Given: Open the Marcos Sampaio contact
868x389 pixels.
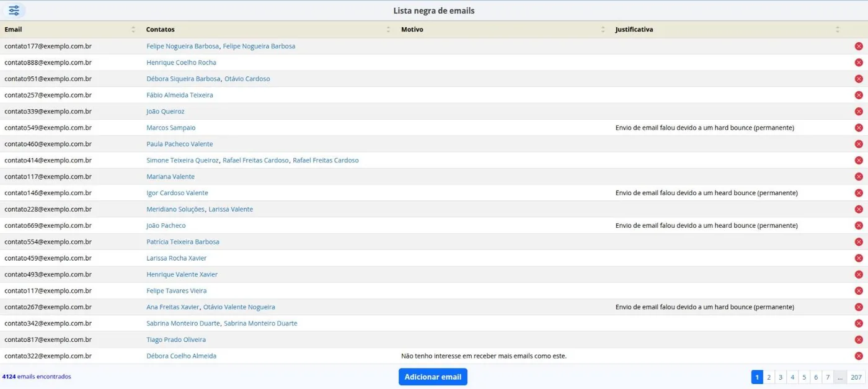Looking at the screenshot, I should coord(171,128).
